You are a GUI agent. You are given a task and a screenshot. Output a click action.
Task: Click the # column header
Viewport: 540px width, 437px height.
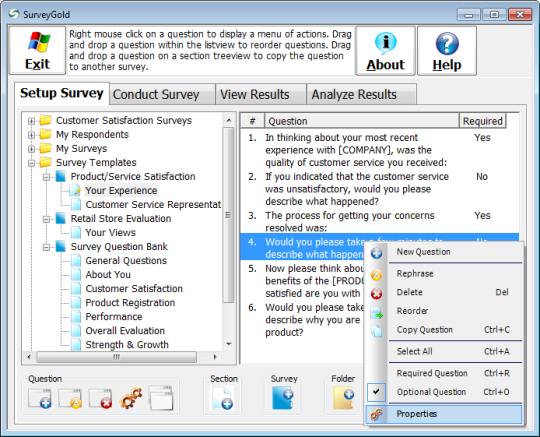pyautogui.click(x=252, y=121)
